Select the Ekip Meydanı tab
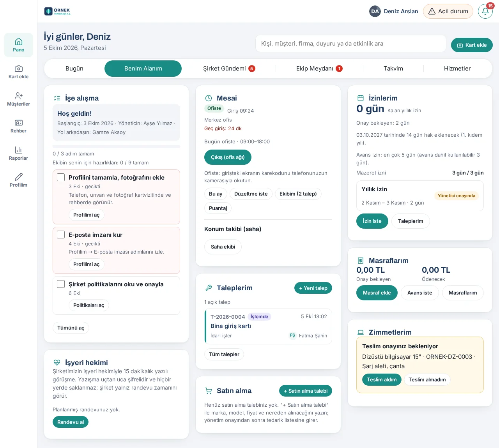Image resolution: width=499 pixels, height=448 pixels. (x=319, y=69)
